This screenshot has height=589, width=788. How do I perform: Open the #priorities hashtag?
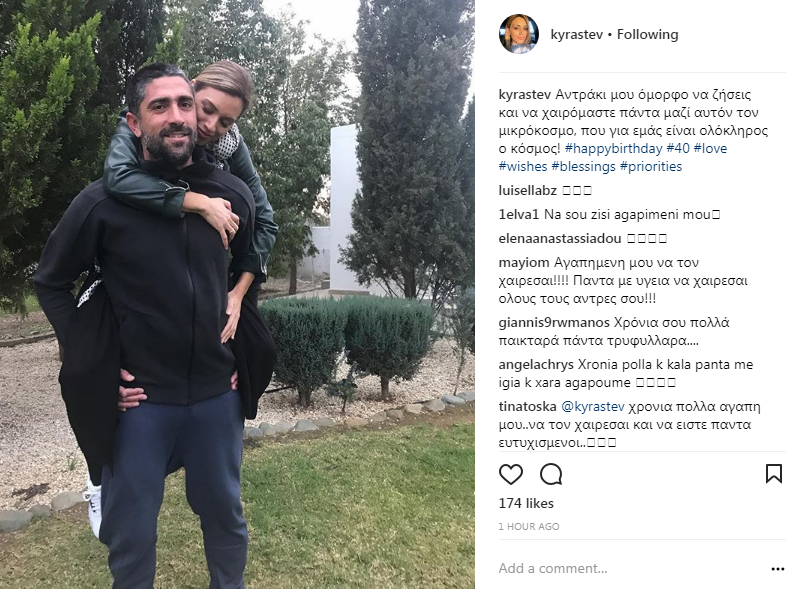click(651, 166)
